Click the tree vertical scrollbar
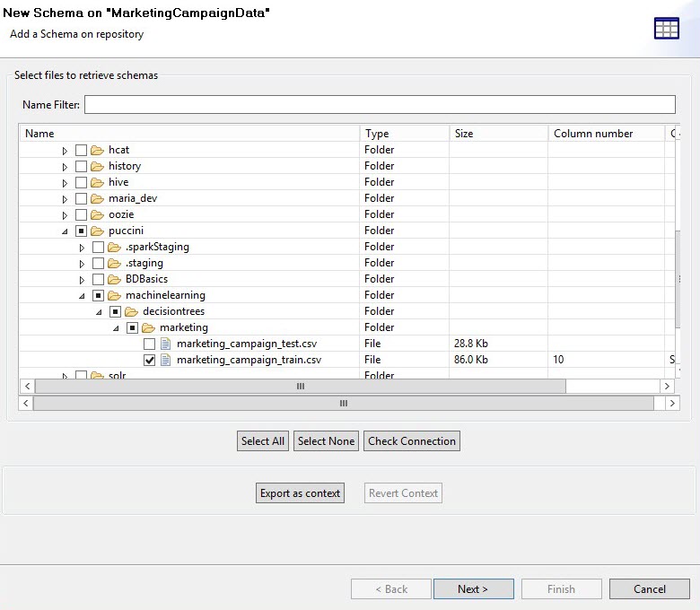The height and width of the screenshot is (610, 700). tap(678, 278)
